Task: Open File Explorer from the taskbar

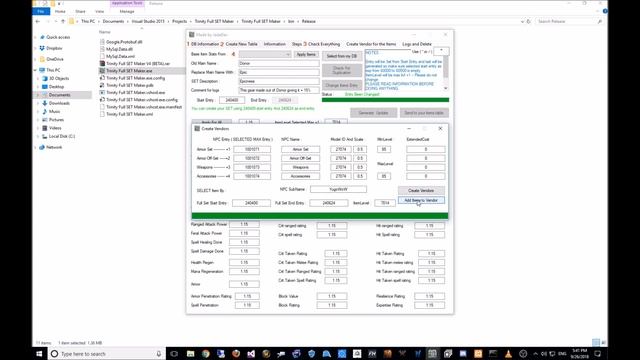Action: (190, 353)
